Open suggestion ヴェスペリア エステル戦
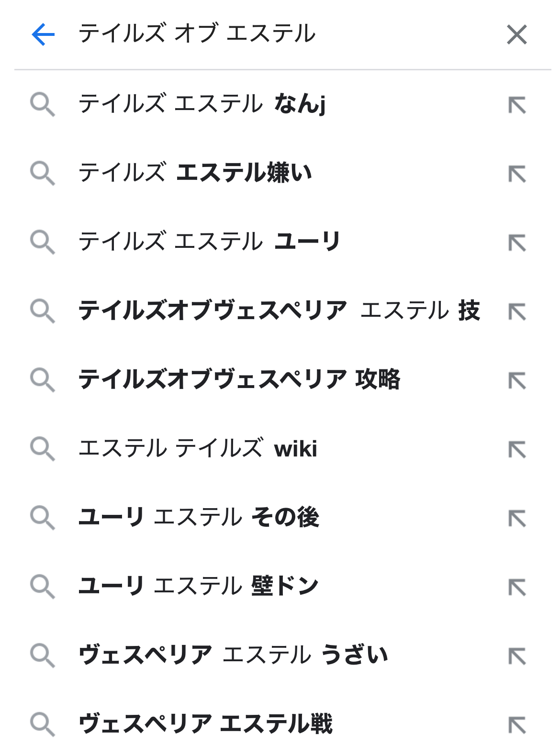The height and width of the screenshot is (756, 560). (x=280, y=724)
